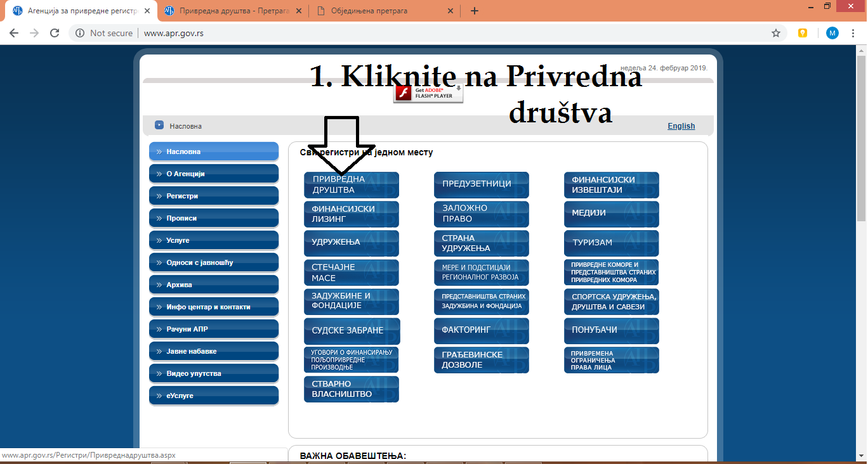The width and height of the screenshot is (868, 464).
Task: Click the profile avatar M icon
Action: pyautogui.click(x=832, y=33)
